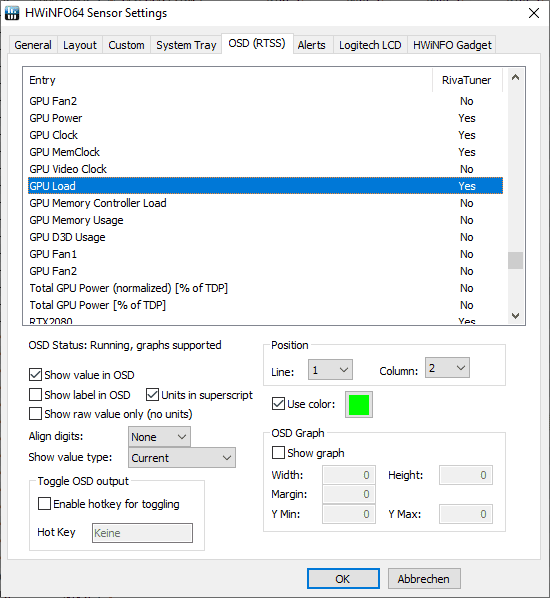Viewport: 550px width, 598px height.
Task: Click the RivaTuner column header
Action: [x=467, y=80]
